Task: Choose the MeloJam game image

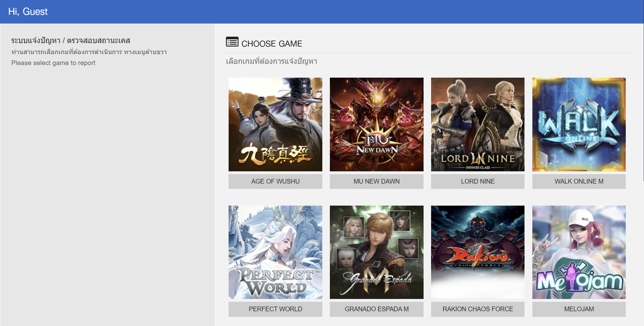Action: pos(579,252)
